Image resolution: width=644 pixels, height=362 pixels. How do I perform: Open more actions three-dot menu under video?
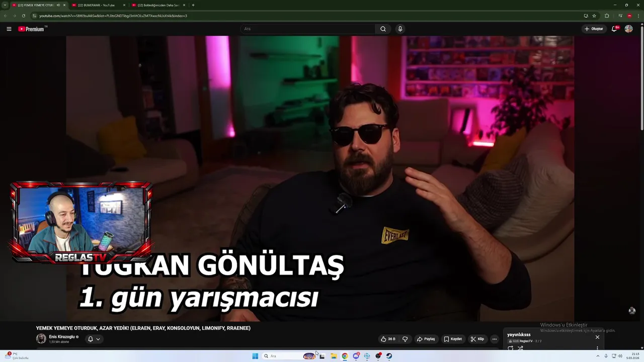pyautogui.click(x=494, y=339)
